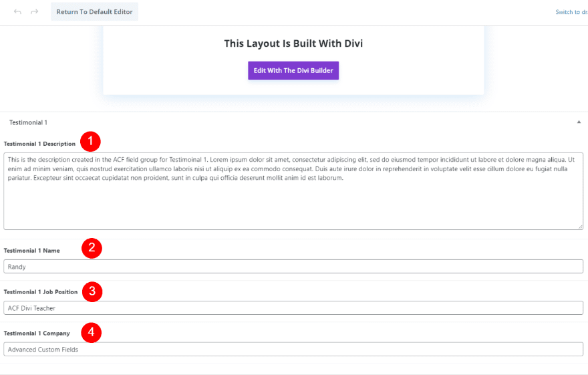Select the Testimonial 1 Job Position field
588x375 pixels.
coord(293,307)
